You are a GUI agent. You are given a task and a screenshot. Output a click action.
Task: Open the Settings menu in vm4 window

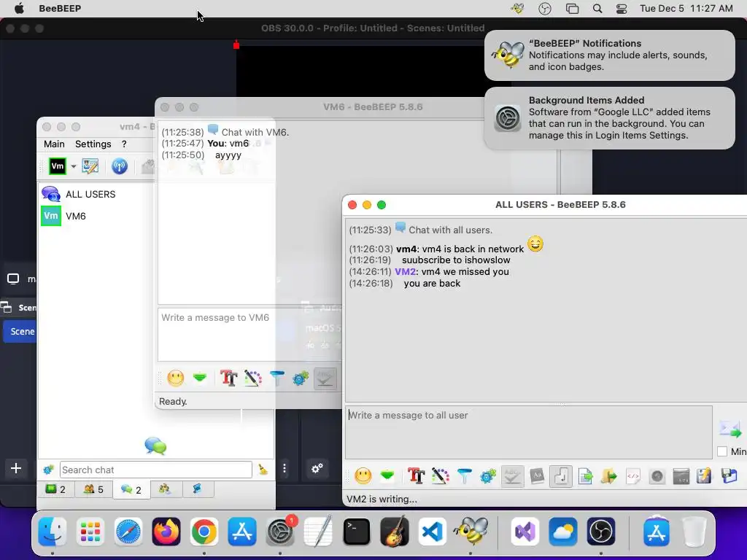[x=93, y=144]
